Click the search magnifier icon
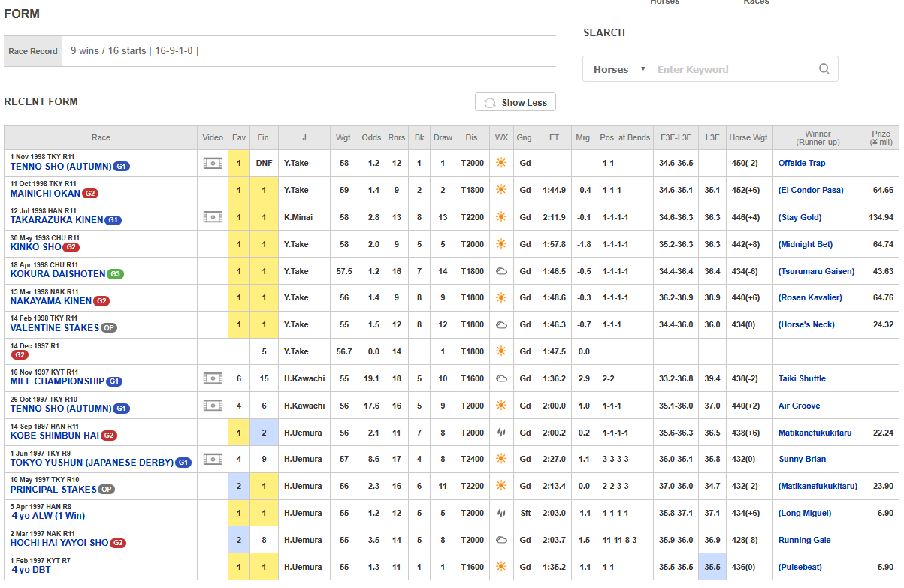This screenshot has width=904, height=588. [x=824, y=69]
